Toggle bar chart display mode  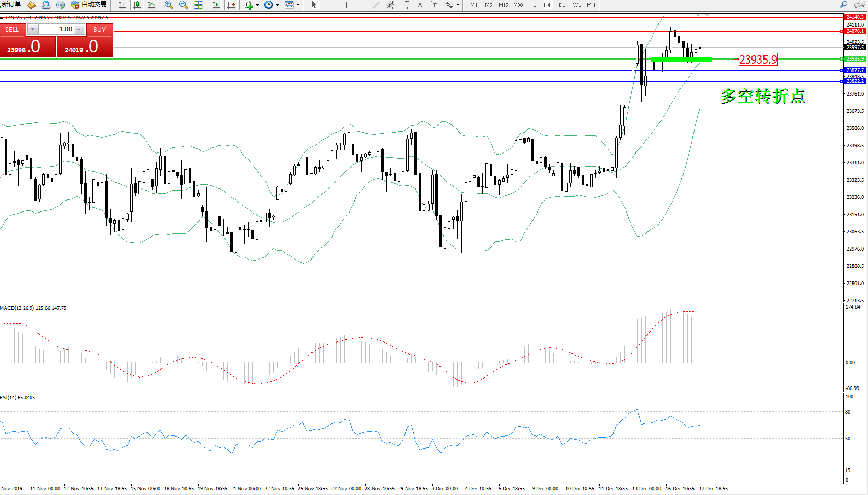pyautogui.click(x=122, y=5)
